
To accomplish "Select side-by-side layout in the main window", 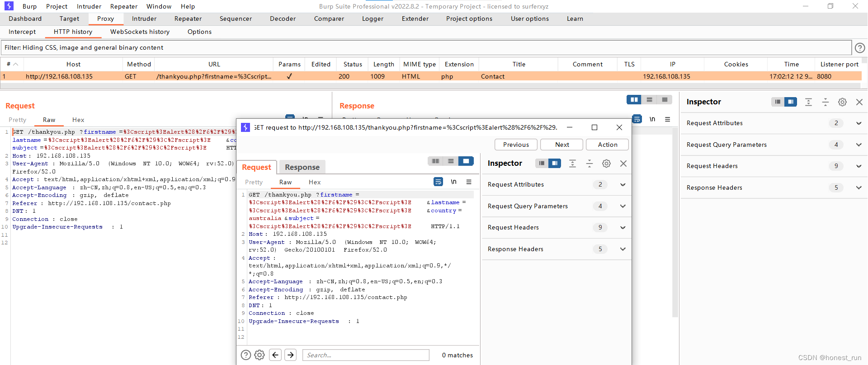I will tap(634, 100).
